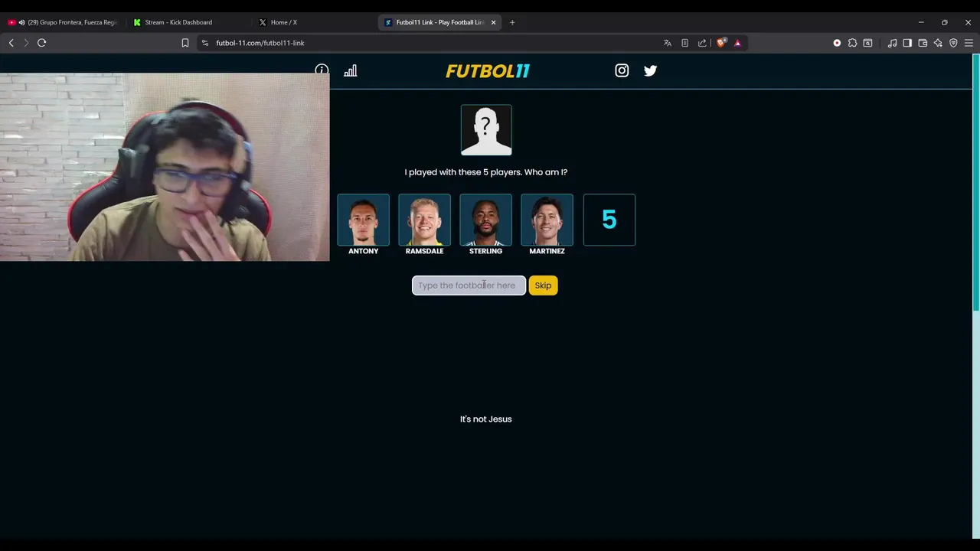Screen dimensions: 980x551
Task: Open the browser main hamburger menu
Action: tap(969, 43)
